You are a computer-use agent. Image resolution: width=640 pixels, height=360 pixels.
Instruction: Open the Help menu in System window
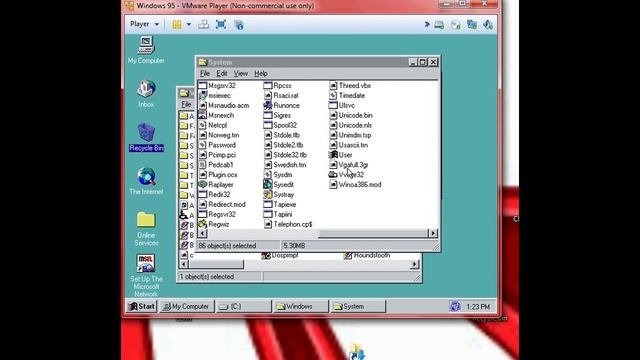coord(261,73)
